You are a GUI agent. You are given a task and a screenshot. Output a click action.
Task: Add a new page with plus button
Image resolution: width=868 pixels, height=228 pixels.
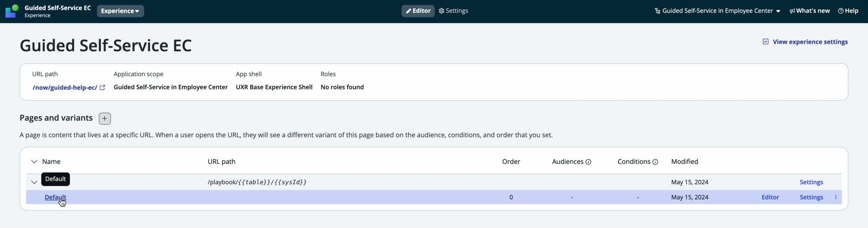pos(105,118)
